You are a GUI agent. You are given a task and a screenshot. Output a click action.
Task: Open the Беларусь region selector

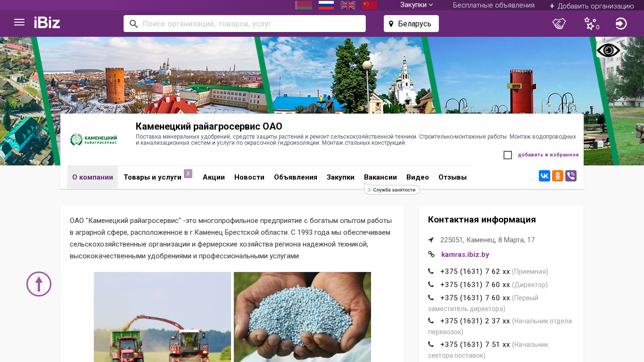[411, 24]
